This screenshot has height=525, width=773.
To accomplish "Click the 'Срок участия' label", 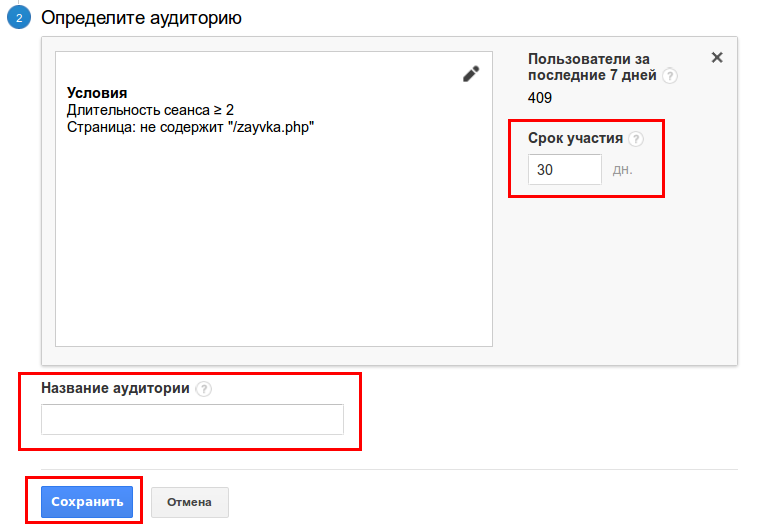I will point(575,139).
